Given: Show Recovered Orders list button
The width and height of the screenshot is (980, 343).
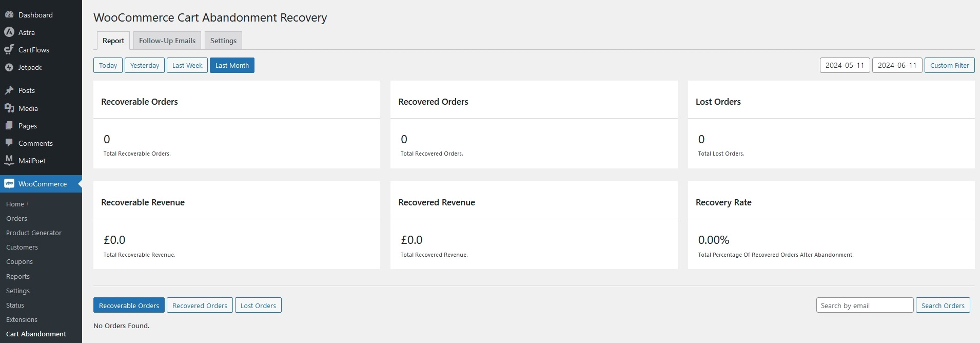Looking at the screenshot, I should click(x=200, y=305).
